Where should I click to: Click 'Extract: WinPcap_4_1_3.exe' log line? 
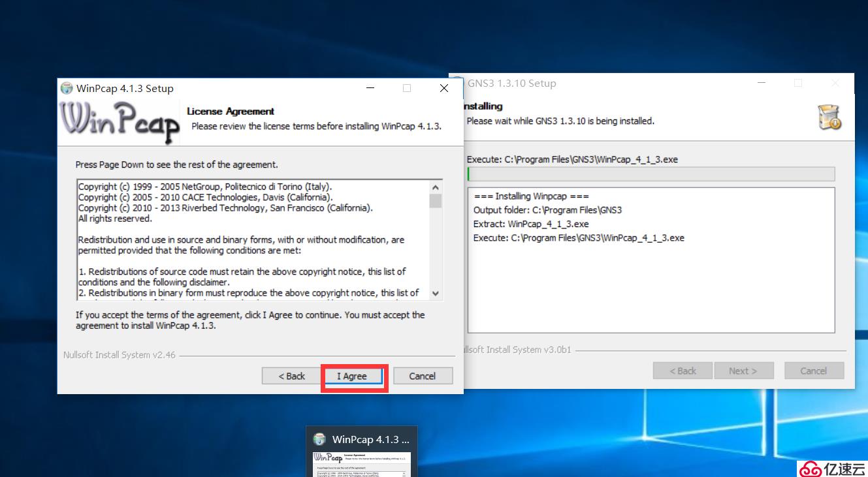pyautogui.click(x=531, y=224)
